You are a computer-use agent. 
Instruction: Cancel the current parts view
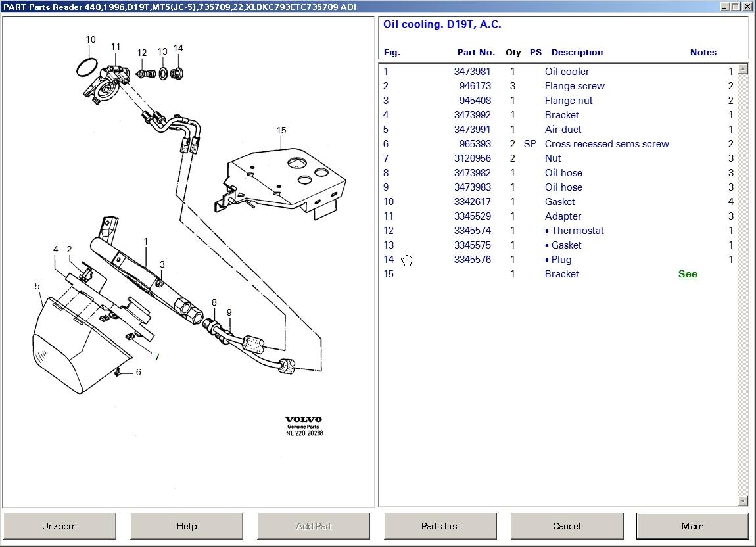coord(567,526)
